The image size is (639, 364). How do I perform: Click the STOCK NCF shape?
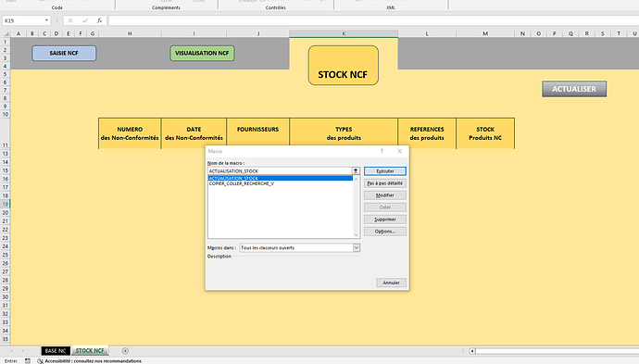click(344, 66)
